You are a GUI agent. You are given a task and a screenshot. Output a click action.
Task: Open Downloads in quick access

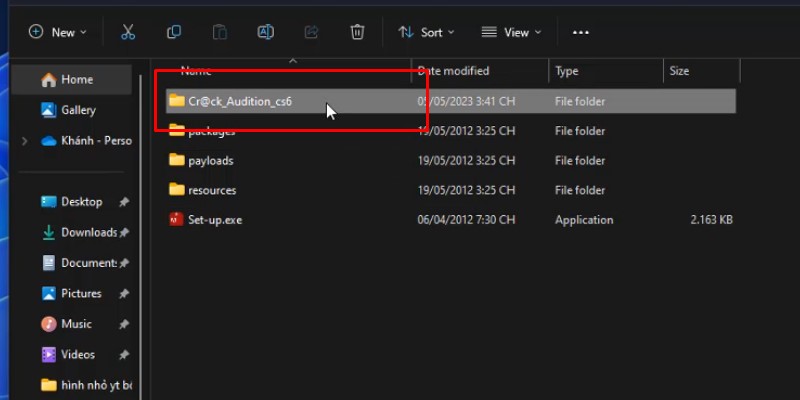[88, 232]
